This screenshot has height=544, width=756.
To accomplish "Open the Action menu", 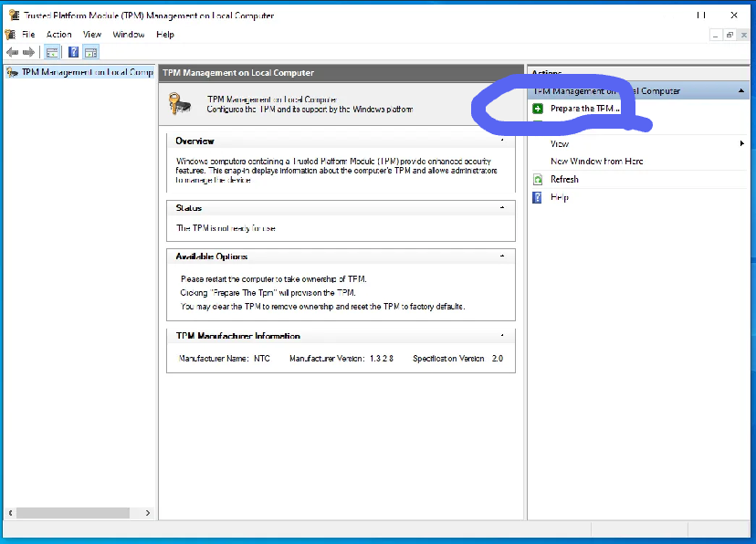I will (x=58, y=35).
